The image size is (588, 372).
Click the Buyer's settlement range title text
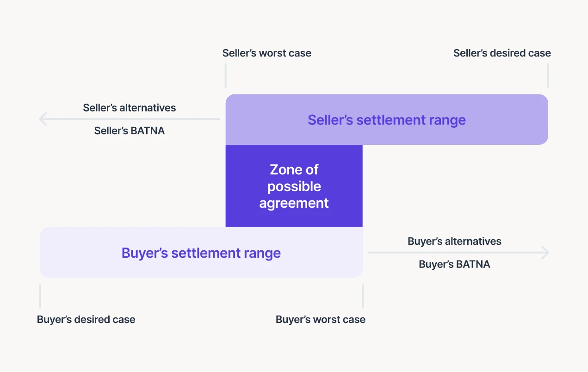tap(201, 253)
